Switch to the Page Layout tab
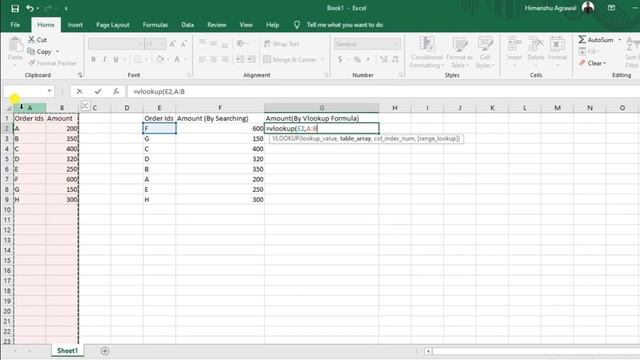This screenshot has height=360, width=640. 113,25
